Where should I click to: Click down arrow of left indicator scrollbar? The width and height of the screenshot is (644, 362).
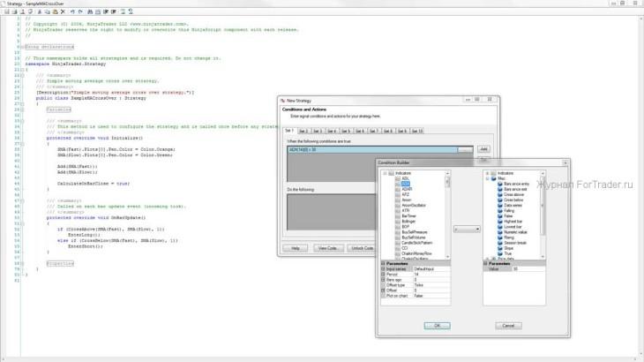point(447,257)
